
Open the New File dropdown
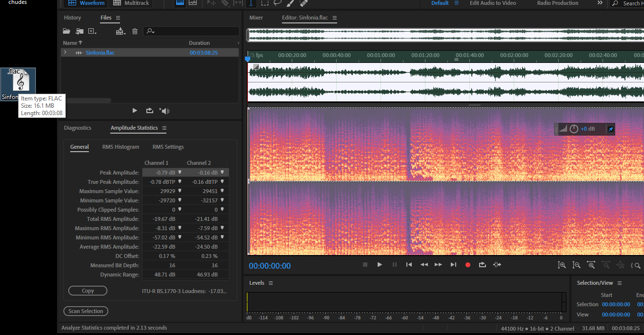tap(92, 31)
